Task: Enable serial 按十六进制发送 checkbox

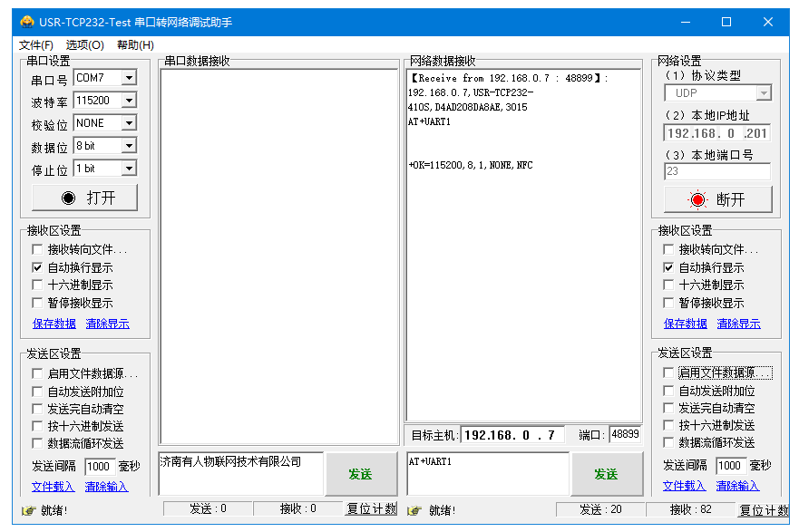Action: [37, 426]
